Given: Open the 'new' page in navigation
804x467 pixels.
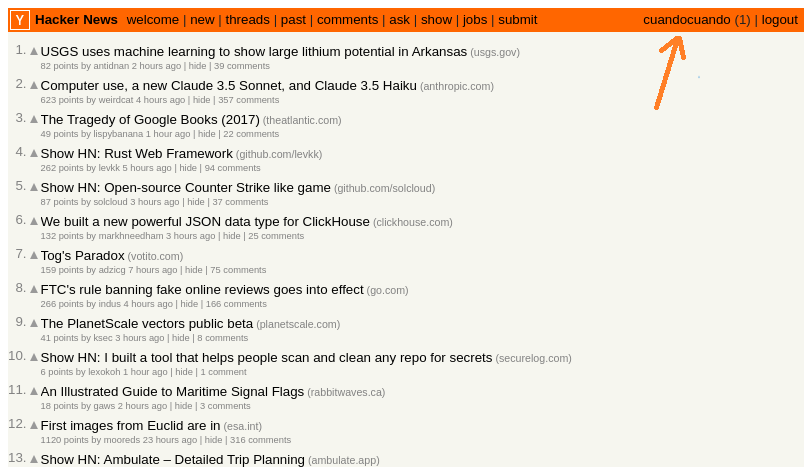Looking at the screenshot, I should pyautogui.click(x=202, y=20).
